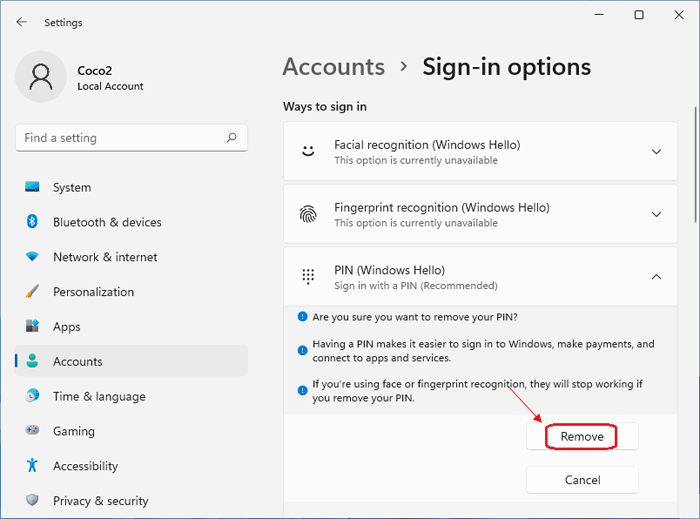
Task: Click the Apps icon in sidebar
Action: click(32, 326)
